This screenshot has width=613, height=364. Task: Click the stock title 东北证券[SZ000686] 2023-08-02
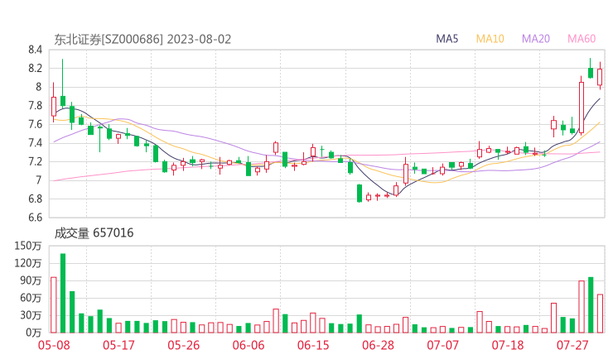click(142, 40)
